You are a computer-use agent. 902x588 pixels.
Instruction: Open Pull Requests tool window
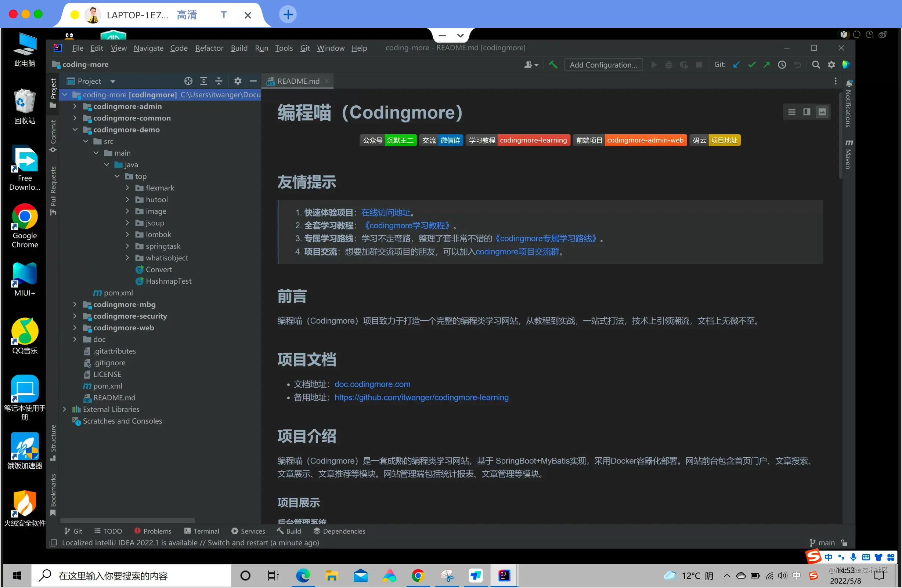point(53,191)
